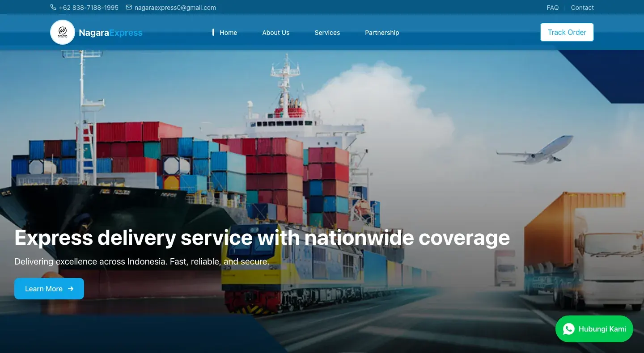Click the Nagara Express round logo
The width and height of the screenshot is (644, 353).
click(x=63, y=32)
